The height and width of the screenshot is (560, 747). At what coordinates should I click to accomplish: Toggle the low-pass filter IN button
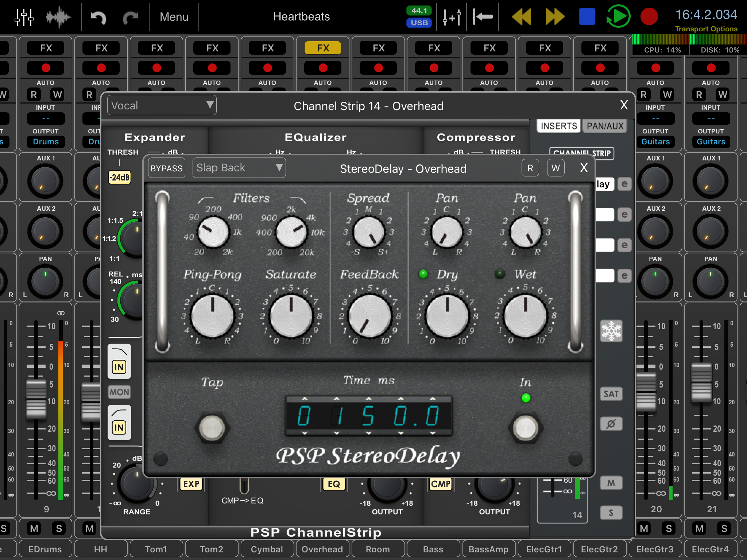coord(119,367)
